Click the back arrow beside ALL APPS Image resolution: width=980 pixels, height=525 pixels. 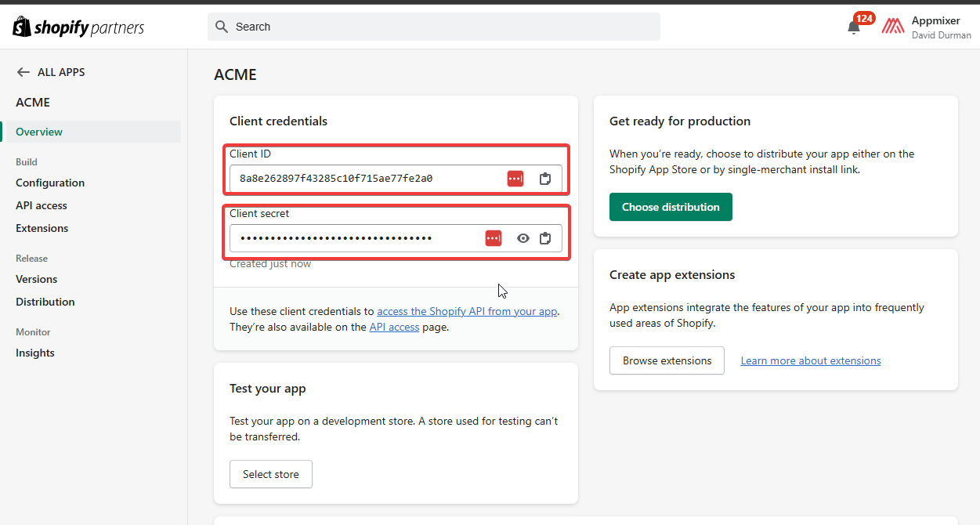(23, 72)
